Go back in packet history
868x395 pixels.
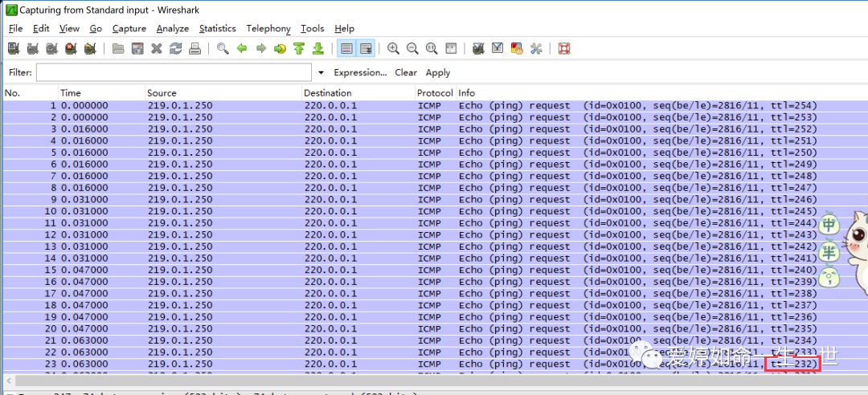point(242,49)
